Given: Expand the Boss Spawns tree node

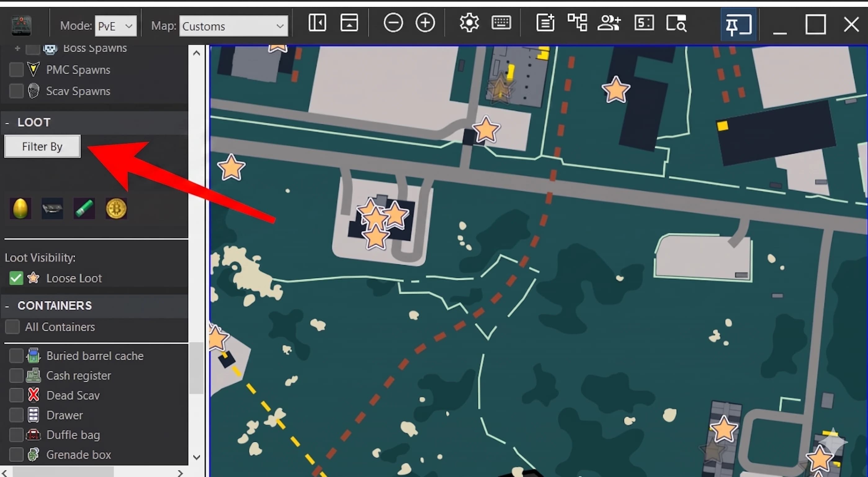Looking at the screenshot, I should (x=17, y=49).
